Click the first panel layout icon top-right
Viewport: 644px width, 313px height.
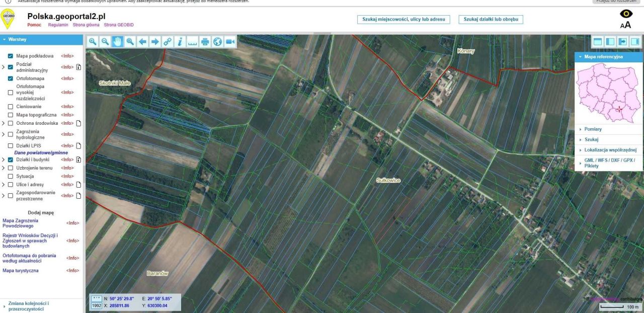pyautogui.click(x=597, y=41)
